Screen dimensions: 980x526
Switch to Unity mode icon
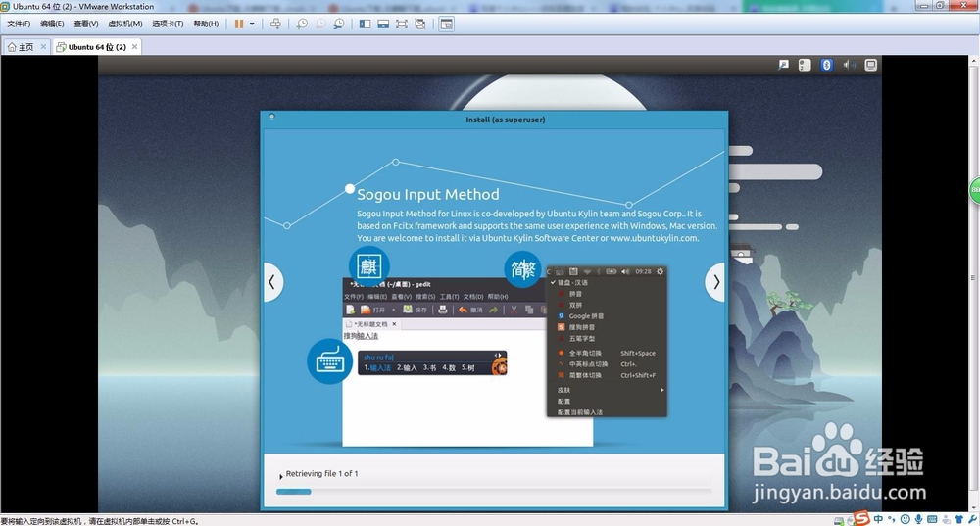[x=420, y=24]
